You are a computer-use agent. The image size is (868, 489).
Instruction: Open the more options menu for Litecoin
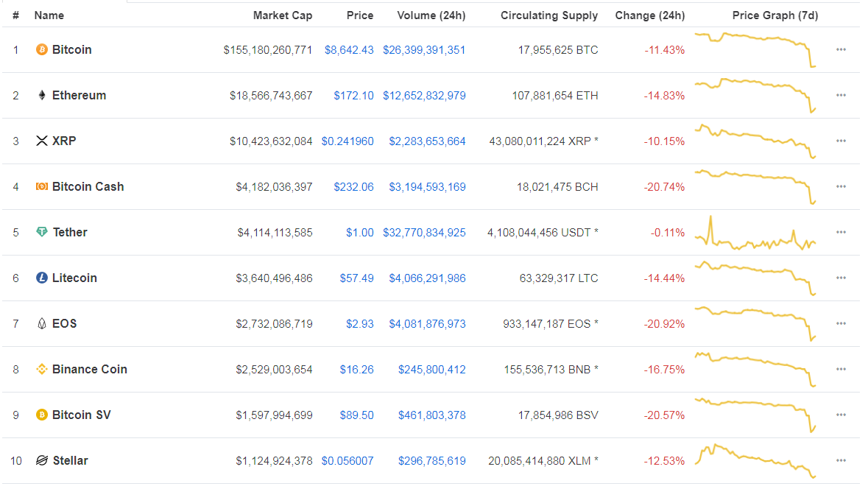pyautogui.click(x=841, y=278)
